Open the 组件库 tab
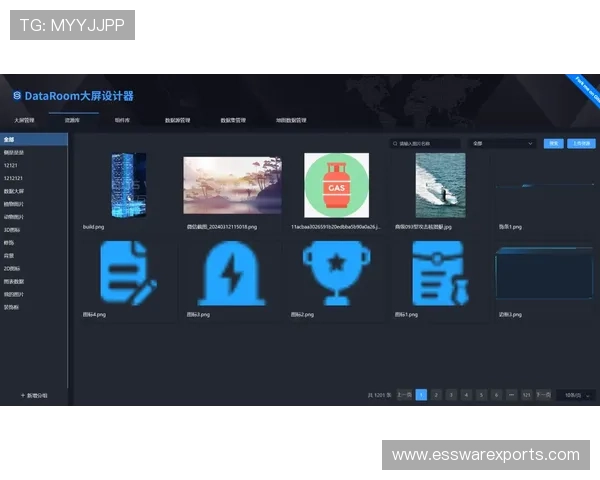The height and width of the screenshot is (480, 600). point(122,120)
